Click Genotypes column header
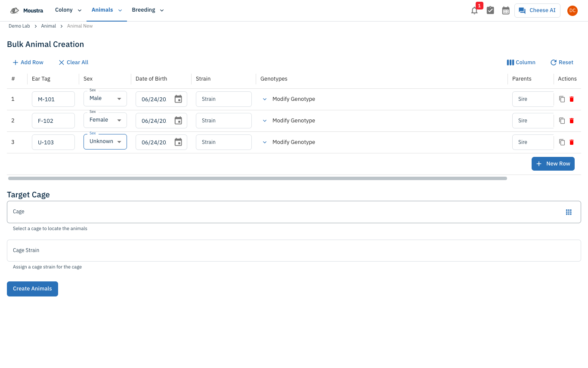 click(x=274, y=79)
